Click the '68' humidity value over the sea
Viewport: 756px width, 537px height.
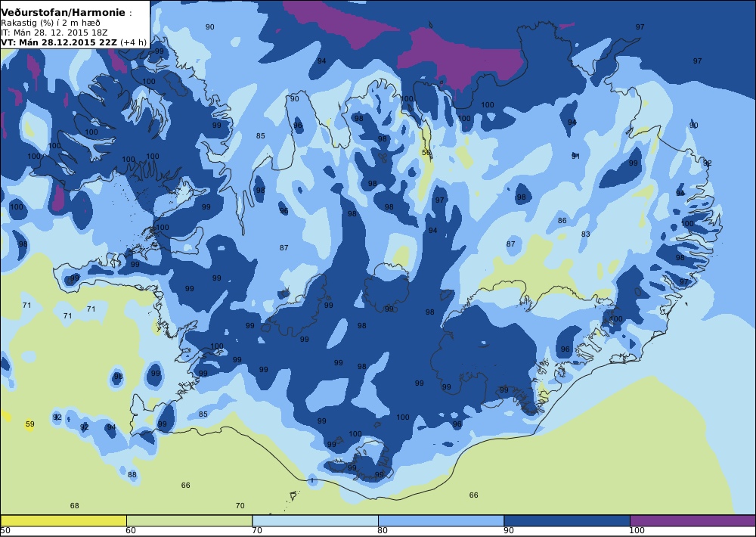point(74,506)
